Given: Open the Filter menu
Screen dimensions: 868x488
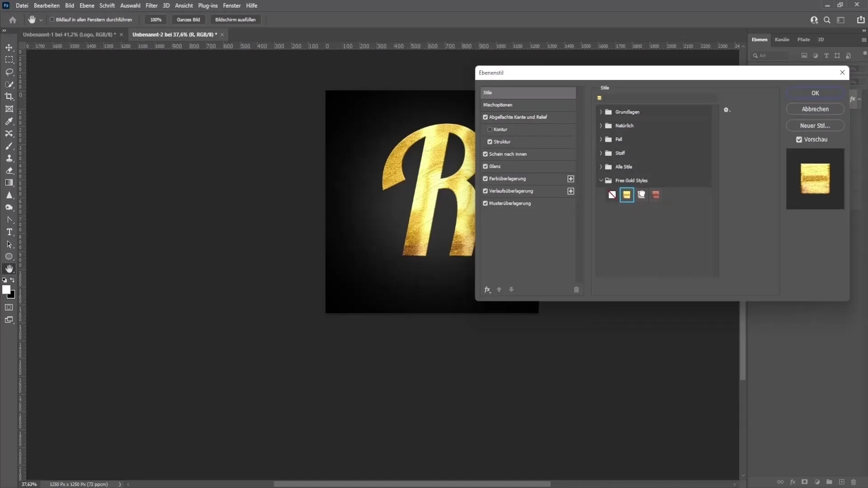Looking at the screenshot, I should pyautogui.click(x=151, y=5).
